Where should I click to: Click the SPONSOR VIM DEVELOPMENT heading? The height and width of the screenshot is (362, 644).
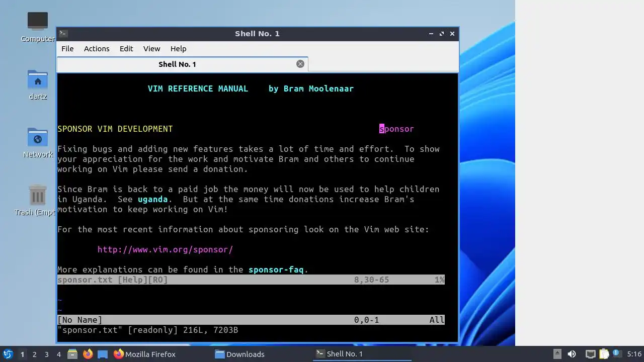pos(115,129)
